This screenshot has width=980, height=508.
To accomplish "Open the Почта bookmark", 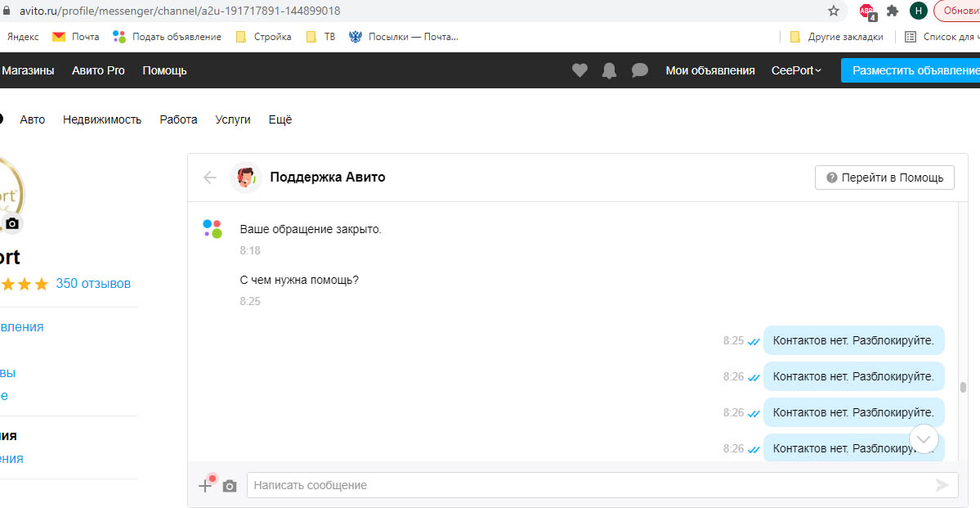I will coord(76,37).
